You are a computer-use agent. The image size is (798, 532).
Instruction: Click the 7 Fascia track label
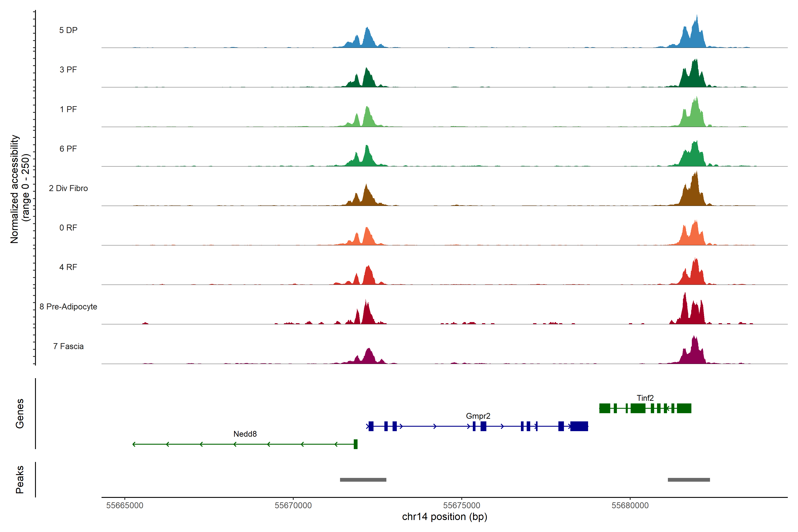pyautogui.click(x=68, y=346)
